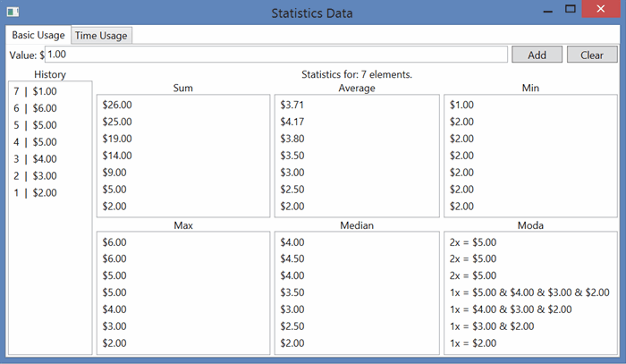This screenshot has height=364, width=626.
Task: Click the Add button
Action: (537, 55)
